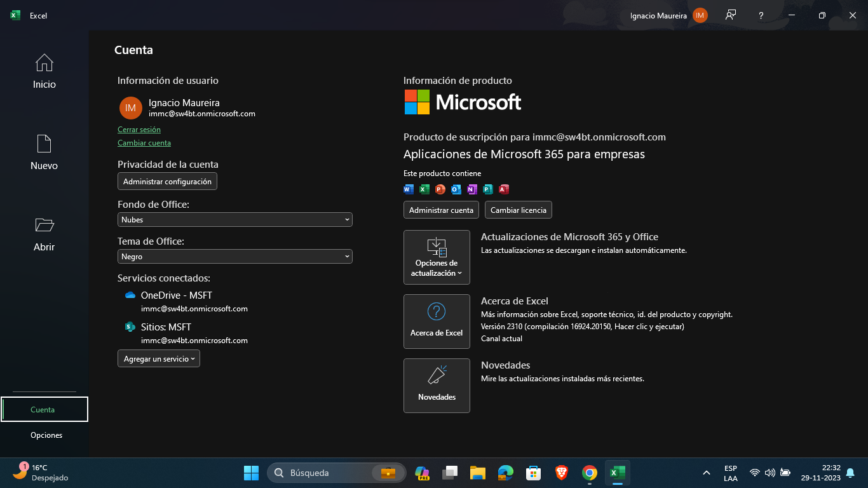Launch Microsoft Edge from taskbar

click(x=506, y=473)
